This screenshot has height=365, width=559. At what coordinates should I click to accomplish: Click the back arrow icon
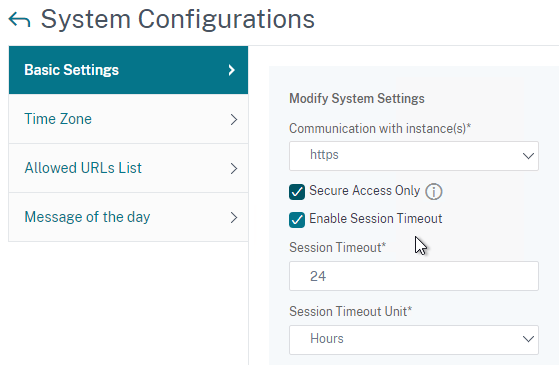tap(19, 19)
